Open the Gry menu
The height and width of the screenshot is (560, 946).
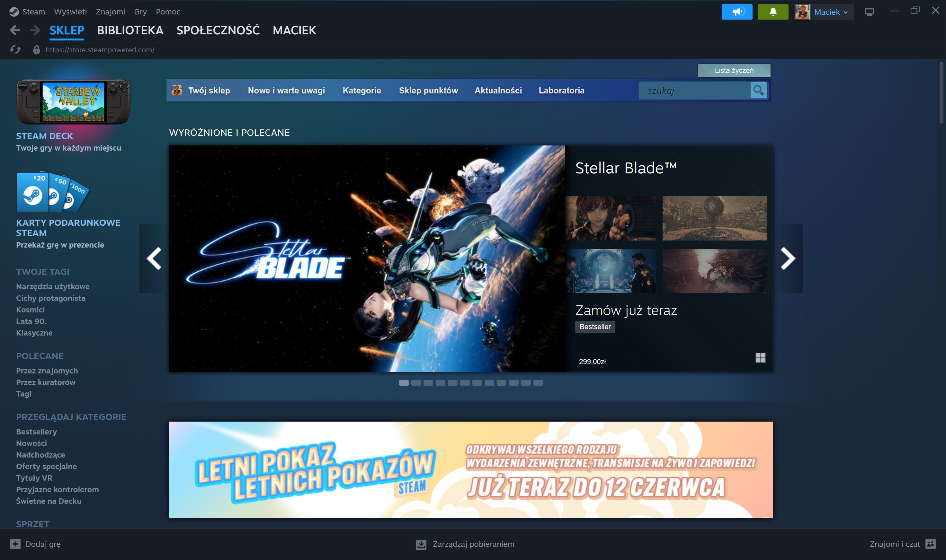tap(140, 12)
